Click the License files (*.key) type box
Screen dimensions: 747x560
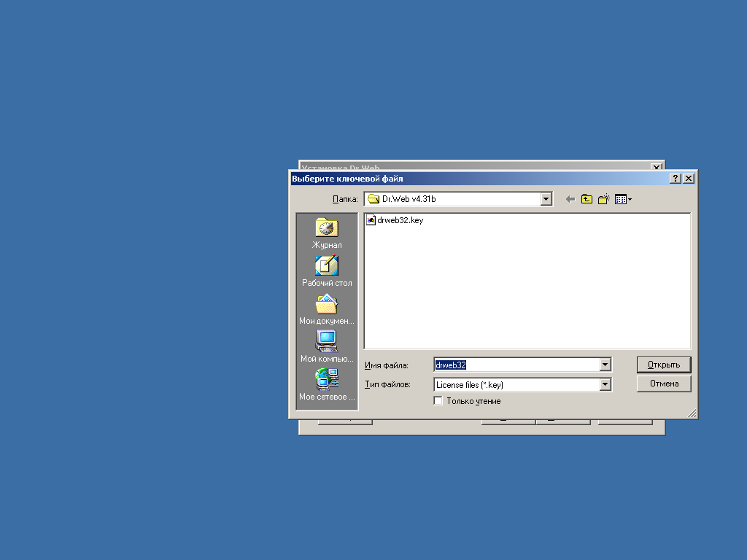tap(517, 384)
